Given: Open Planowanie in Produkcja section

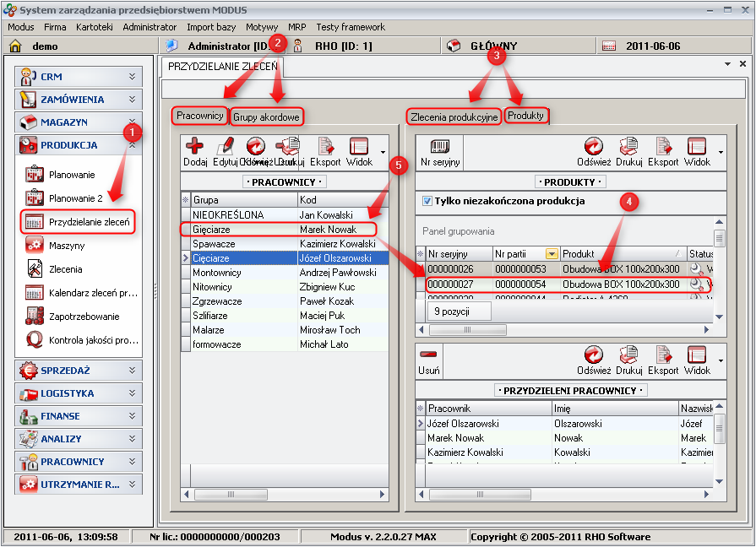Looking at the screenshot, I should click(72, 175).
